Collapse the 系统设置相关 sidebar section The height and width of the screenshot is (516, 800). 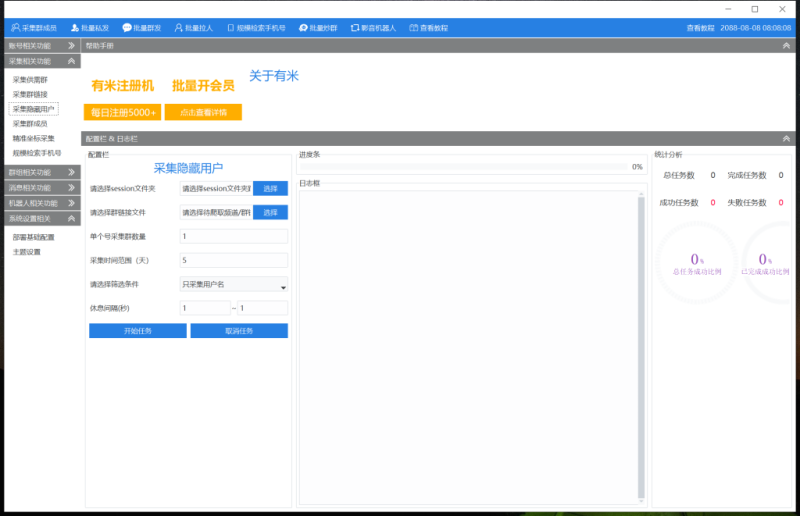[42, 218]
